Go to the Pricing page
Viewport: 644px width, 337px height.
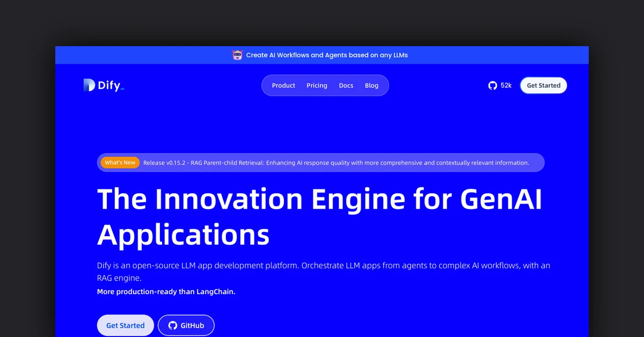tap(317, 85)
